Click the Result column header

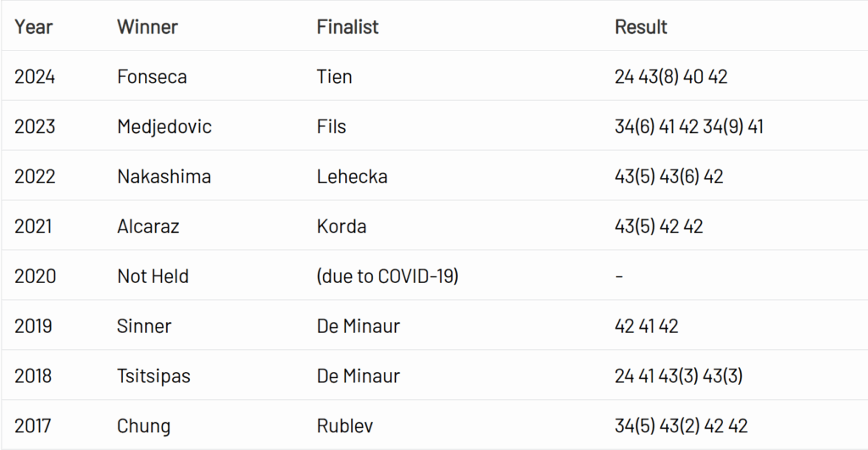641,27
